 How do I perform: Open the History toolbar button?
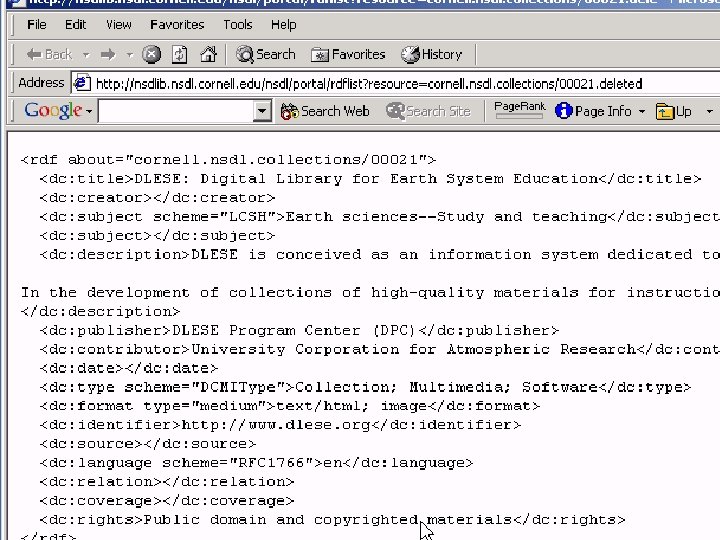tap(432, 55)
